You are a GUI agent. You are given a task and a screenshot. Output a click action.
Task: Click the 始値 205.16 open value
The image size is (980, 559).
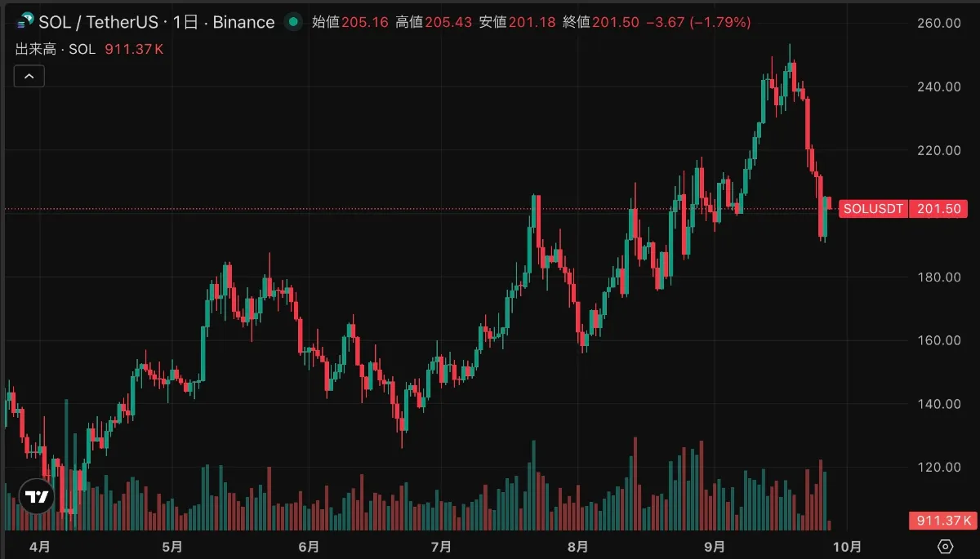[350, 23]
